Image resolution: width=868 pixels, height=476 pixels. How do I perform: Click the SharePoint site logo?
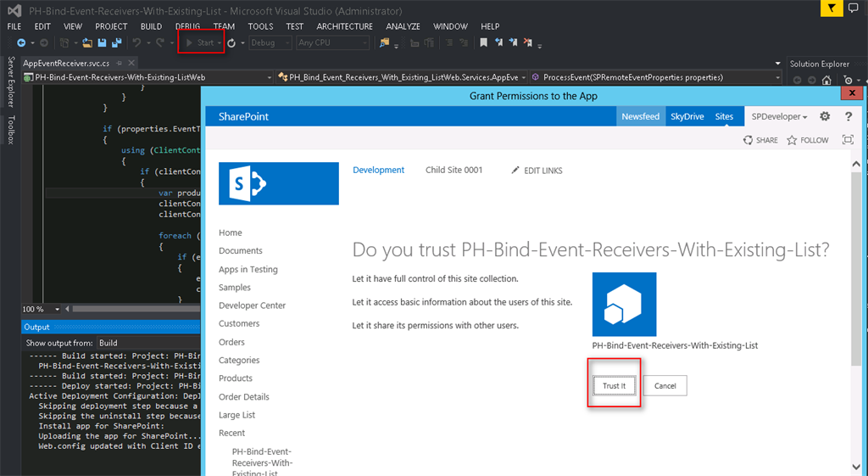click(x=278, y=183)
